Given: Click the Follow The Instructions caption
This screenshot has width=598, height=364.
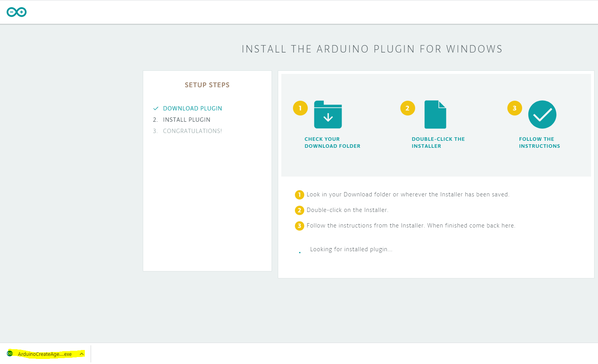Looking at the screenshot, I should 539,142.
